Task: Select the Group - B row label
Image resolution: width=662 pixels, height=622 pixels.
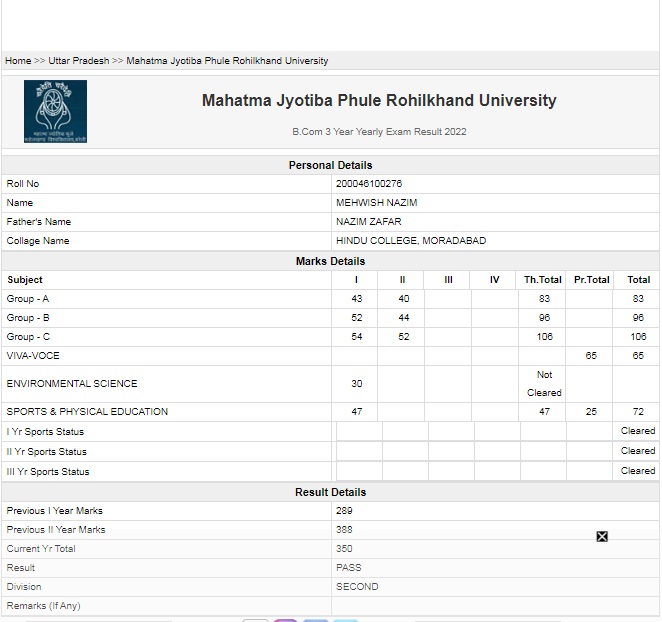Action: click(28, 318)
